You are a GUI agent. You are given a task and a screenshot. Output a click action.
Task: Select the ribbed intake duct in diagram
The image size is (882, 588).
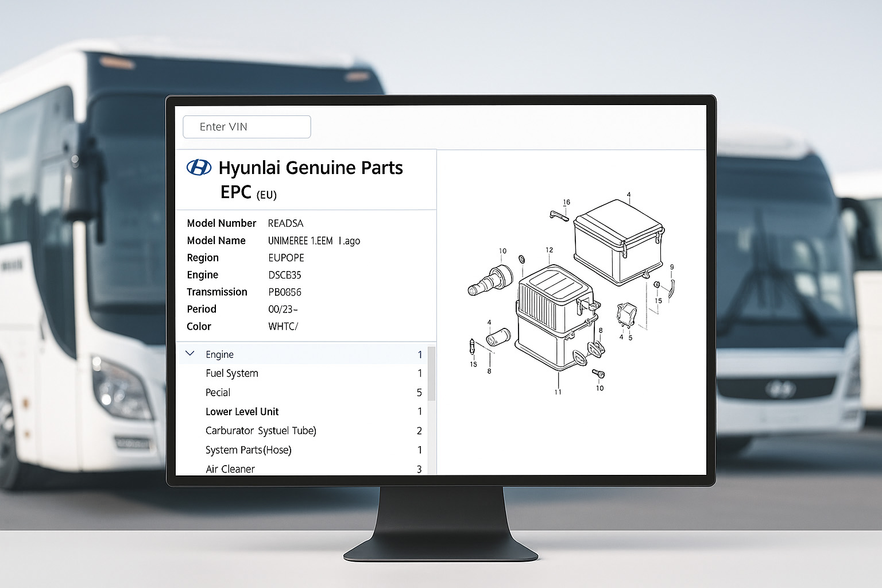490,281
